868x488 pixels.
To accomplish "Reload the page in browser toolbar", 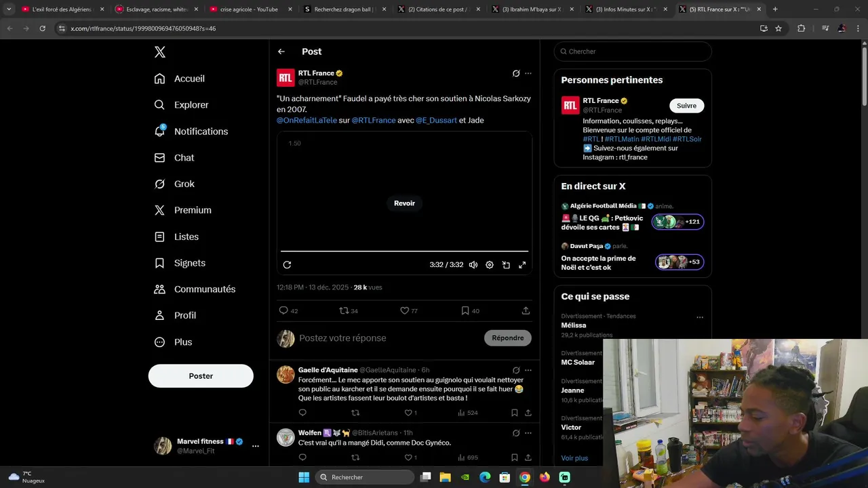I will 42,28.
